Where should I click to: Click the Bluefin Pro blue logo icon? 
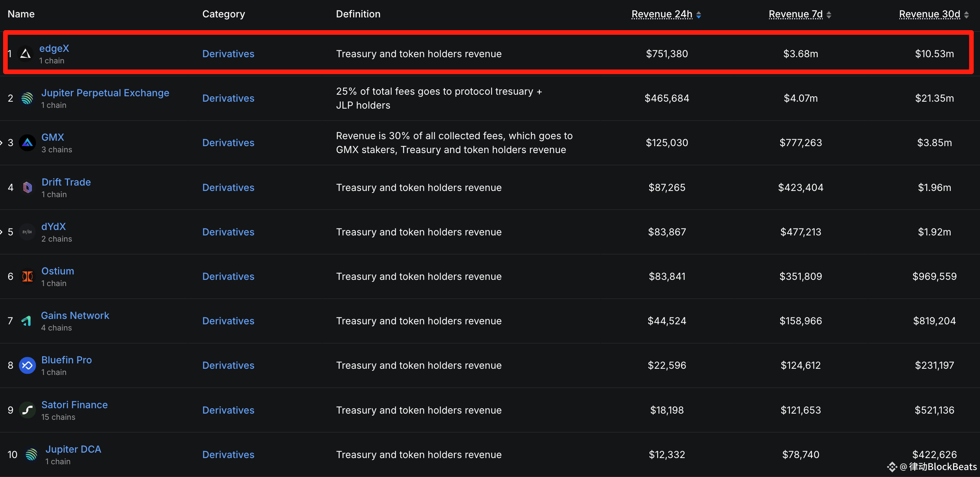pos(27,365)
